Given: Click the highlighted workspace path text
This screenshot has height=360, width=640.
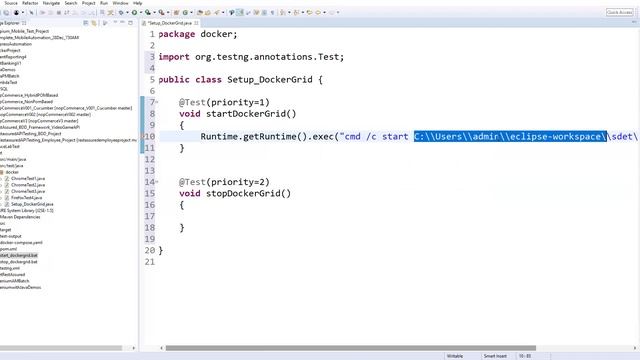Looking at the screenshot, I should (510, 136).
